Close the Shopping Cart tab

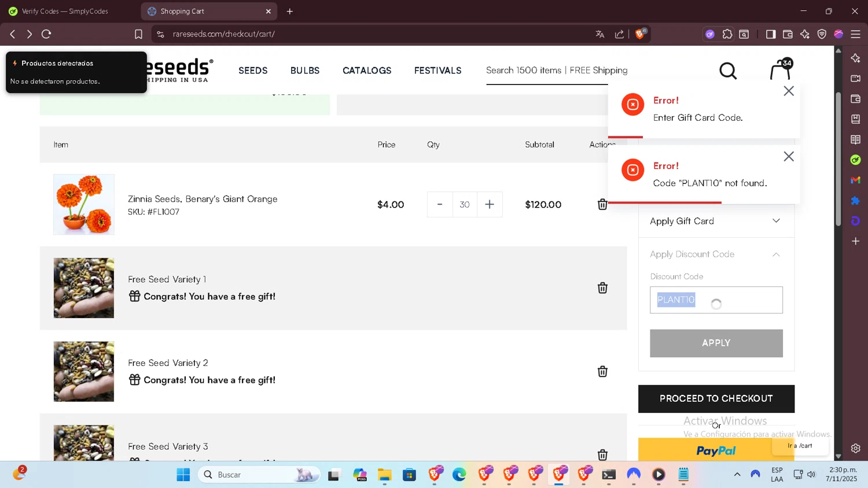[x=269, y=11]
